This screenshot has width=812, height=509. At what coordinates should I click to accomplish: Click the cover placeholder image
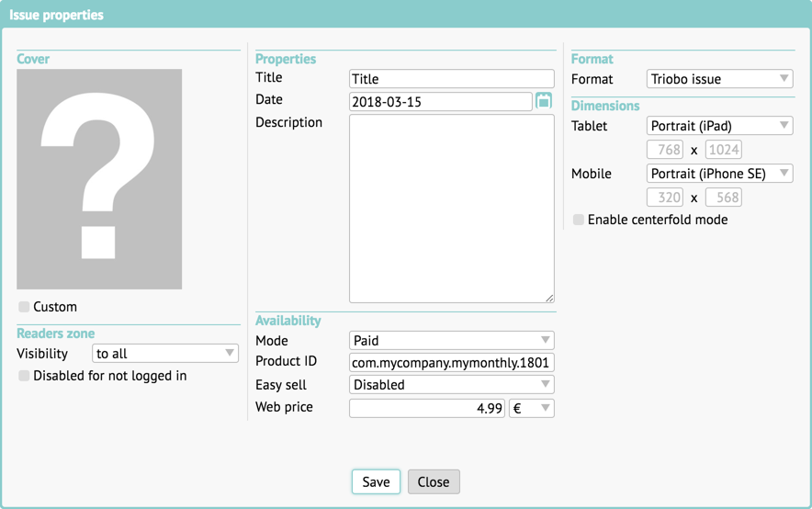[x=99, y=179]
